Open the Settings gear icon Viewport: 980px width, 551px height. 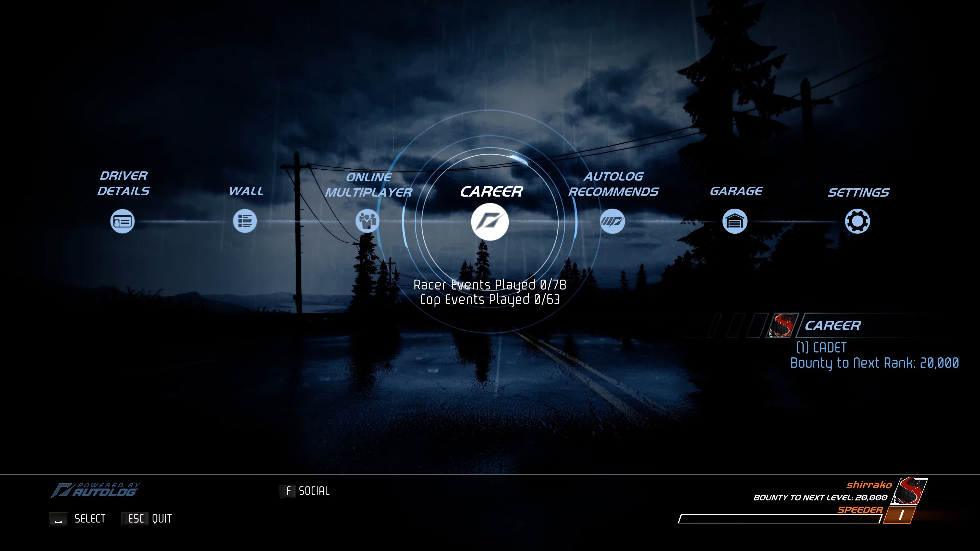coord(857,221)
